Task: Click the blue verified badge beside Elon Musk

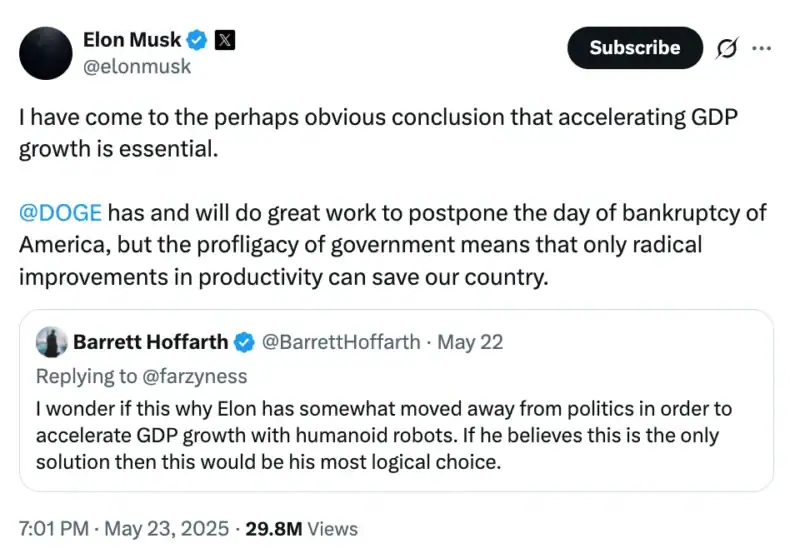Action: 197,40
